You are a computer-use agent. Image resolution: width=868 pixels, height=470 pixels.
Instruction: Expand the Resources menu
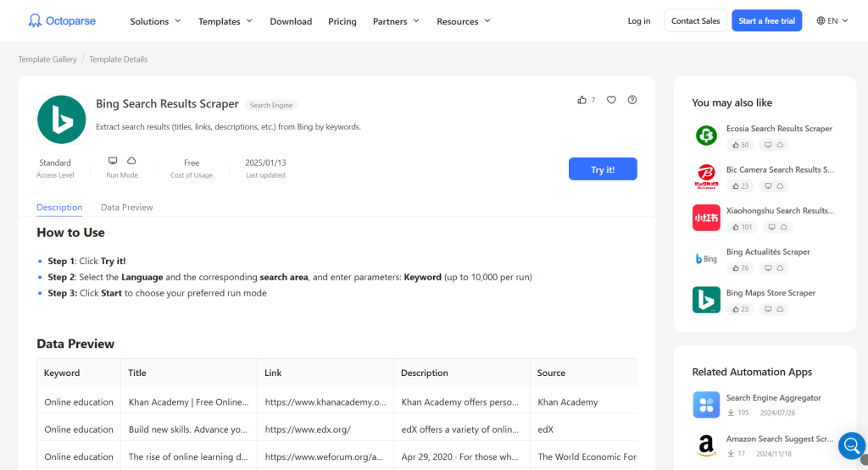tap(463, 21)
